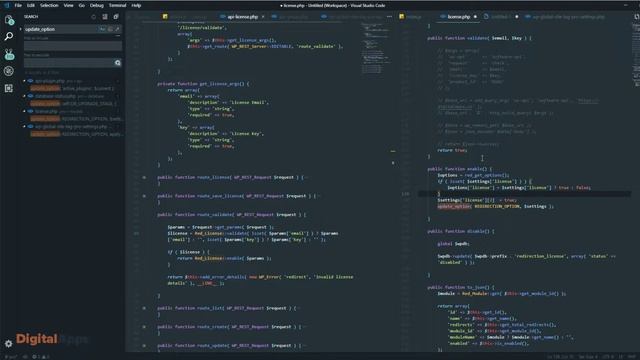Click the Refresh search results icon
640x360 pixels.
(x=93, y=17)
